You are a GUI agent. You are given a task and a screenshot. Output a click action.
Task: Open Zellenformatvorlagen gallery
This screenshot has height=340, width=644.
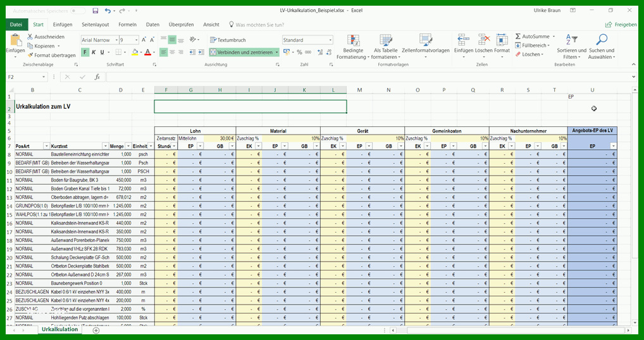426,46
